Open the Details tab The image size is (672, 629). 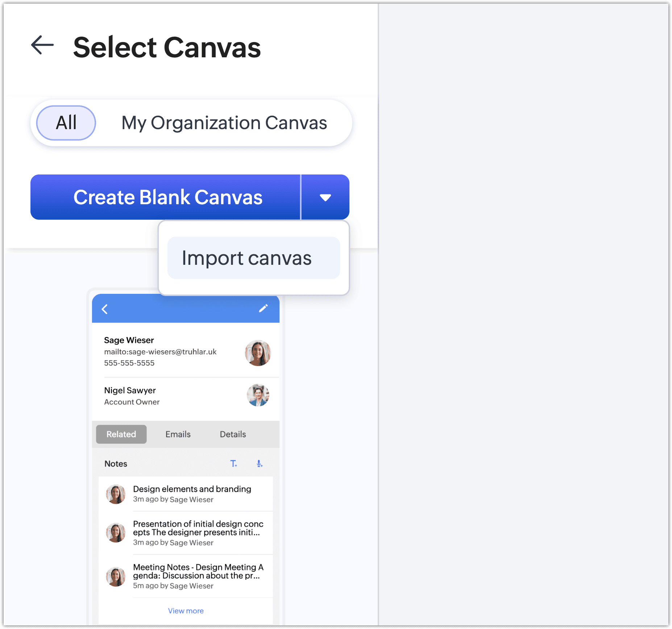(x=233, y=434)
